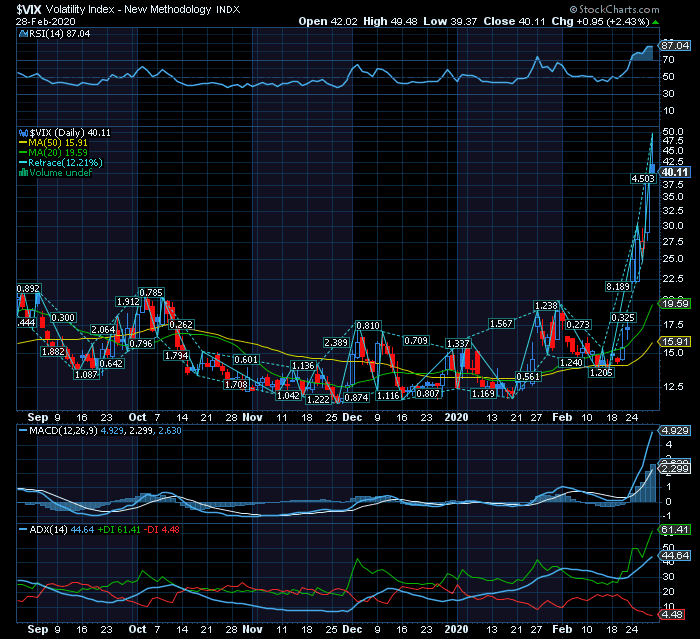Click the cyan Retrace line swatch
The height and width of the screenshot is (639, 700).
coord(23,163)
